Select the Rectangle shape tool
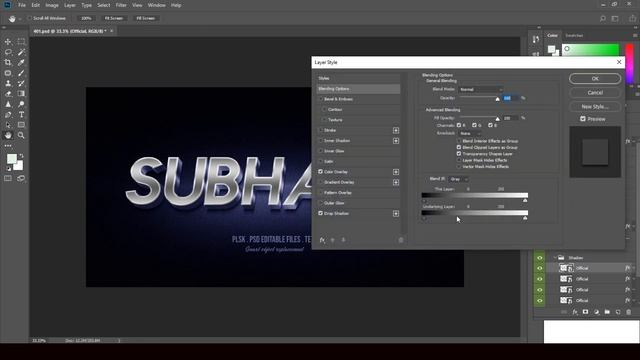This screenshot has width=640, height=360. coord(21,125)
